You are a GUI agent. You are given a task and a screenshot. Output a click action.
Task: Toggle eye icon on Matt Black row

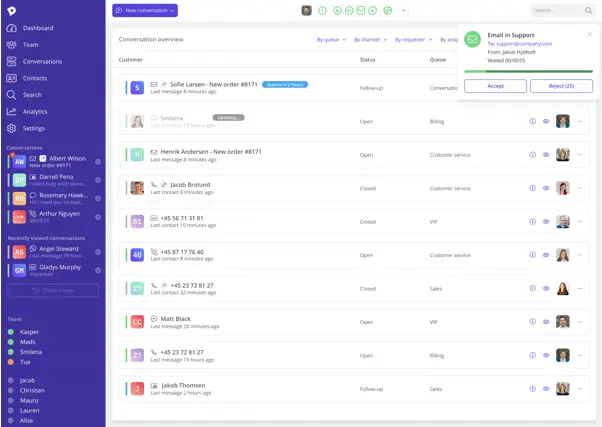point(546,322)
